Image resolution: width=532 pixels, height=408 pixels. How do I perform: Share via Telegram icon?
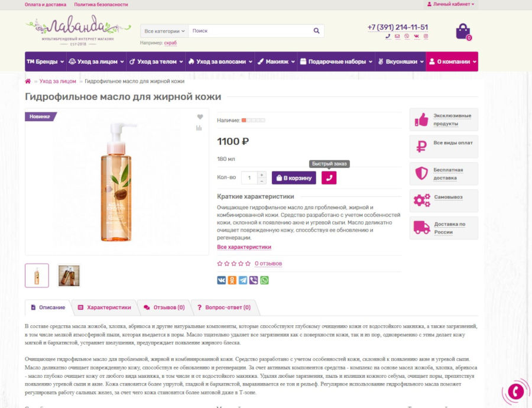click(x=243, y=280)
